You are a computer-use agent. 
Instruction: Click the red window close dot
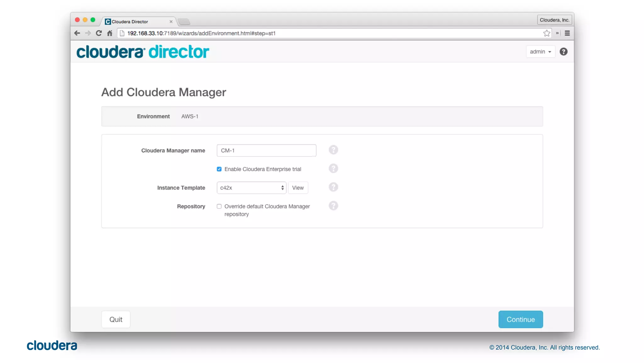[x=77, y=20]
